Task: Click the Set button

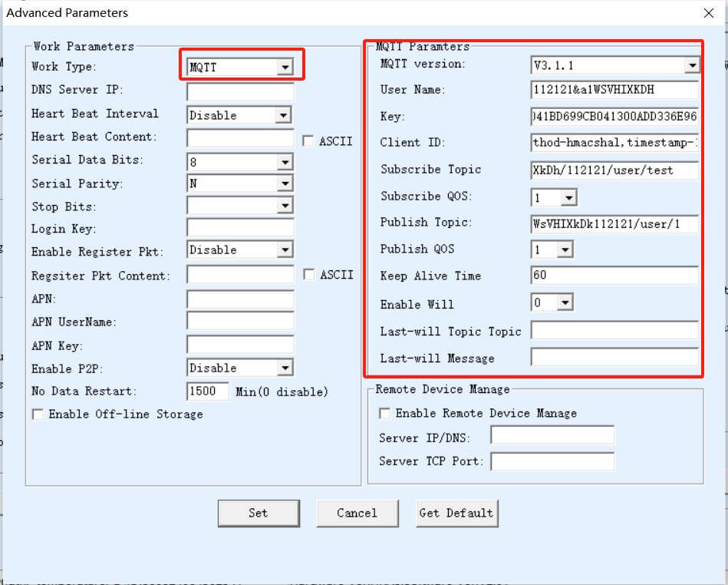Action: click(x=259, y=513)
